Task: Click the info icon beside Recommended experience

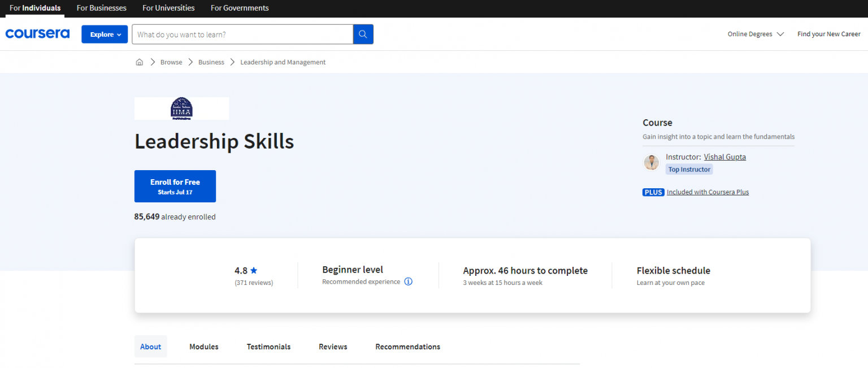Action: pos(409,282)
